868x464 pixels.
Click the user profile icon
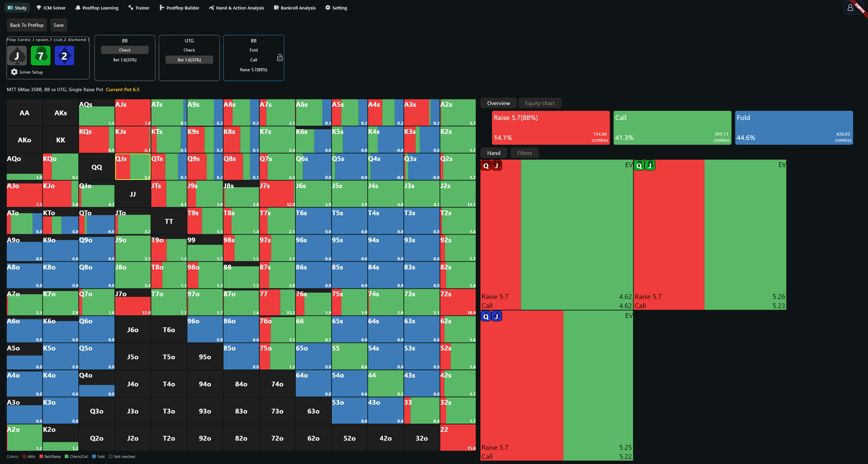(x=850, y=7)
